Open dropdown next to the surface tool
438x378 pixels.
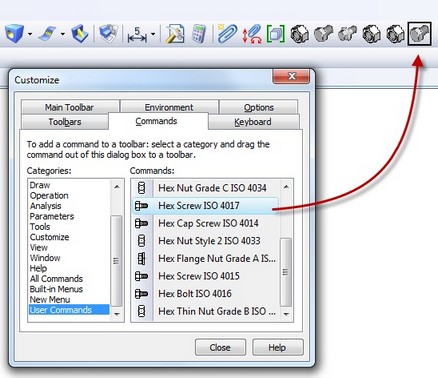(x=63, y=34)
